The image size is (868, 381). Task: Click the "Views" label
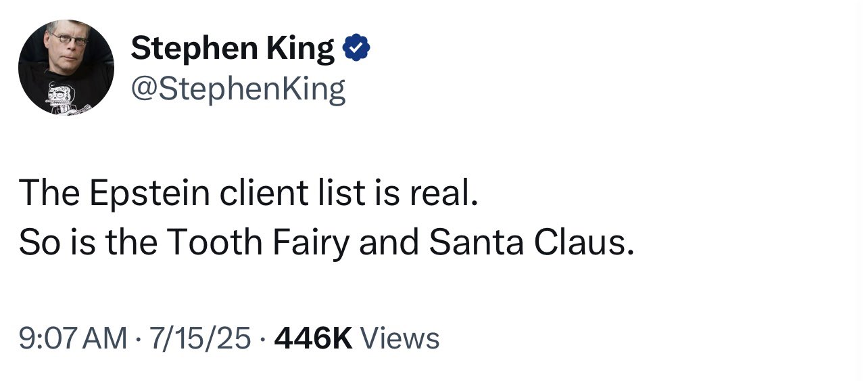point(400,338)
